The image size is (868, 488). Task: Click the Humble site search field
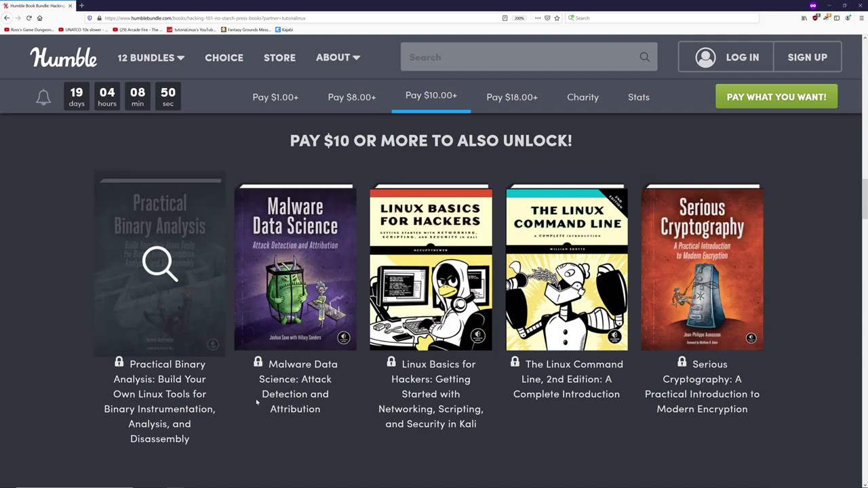click(x=529, y=57)
